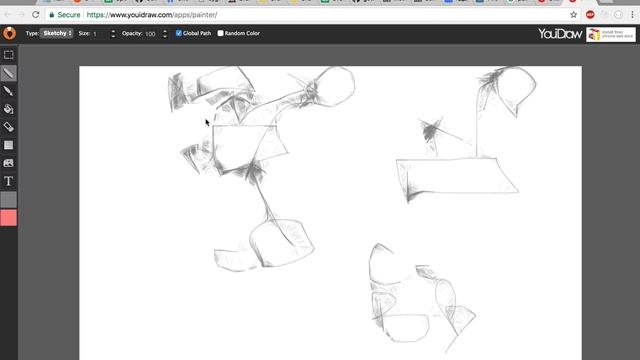This screenshot has width=640, height=360.
Task: Click the youidraw.com address bar URL
Action: click(152, 15)
